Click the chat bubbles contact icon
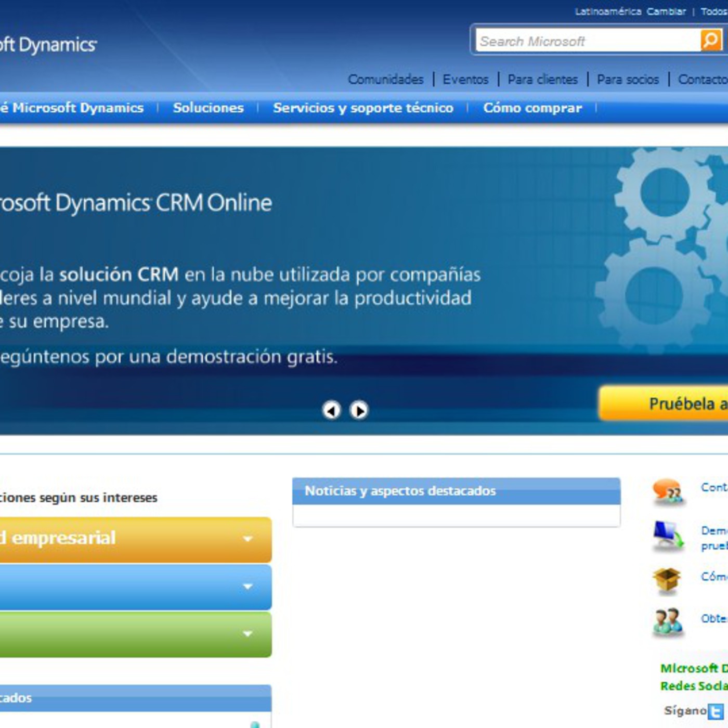 [x=668, y=491]
